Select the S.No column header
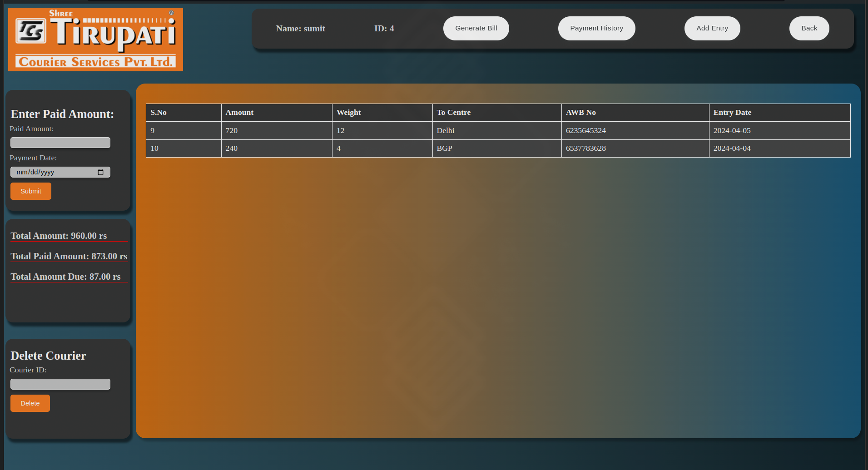 point(159,112)
